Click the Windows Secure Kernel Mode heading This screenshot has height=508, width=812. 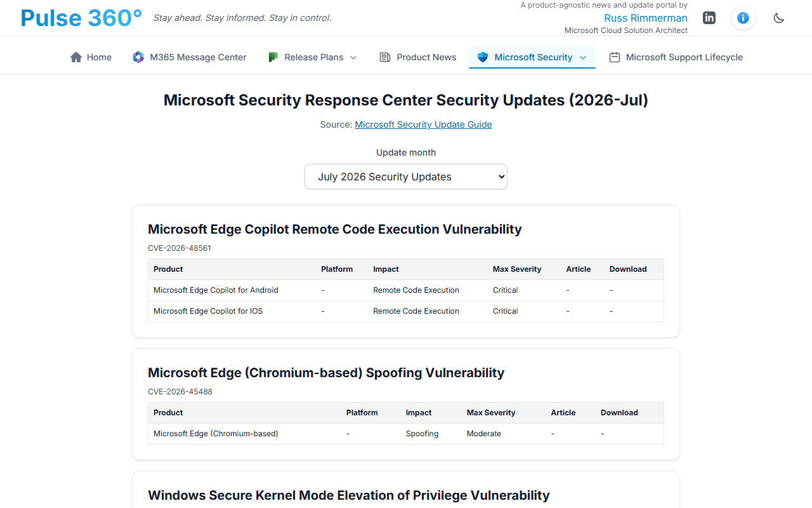click(349, 495)
